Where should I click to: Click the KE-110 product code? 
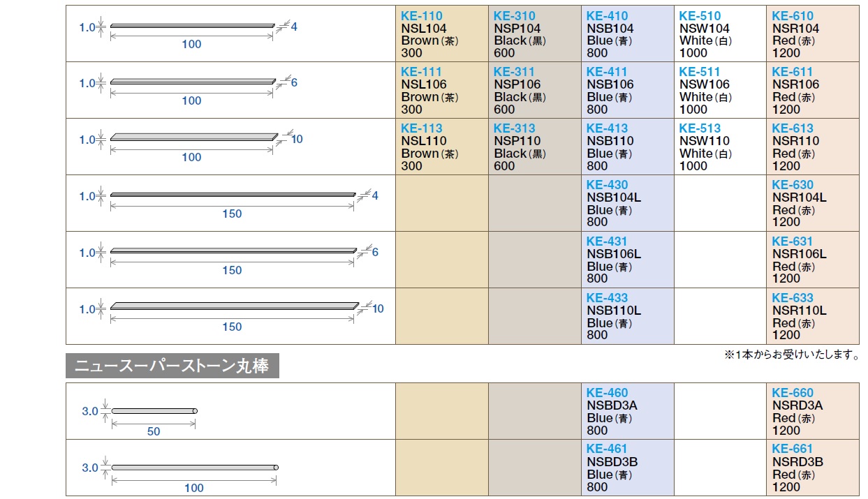click(x=422, y=16)
